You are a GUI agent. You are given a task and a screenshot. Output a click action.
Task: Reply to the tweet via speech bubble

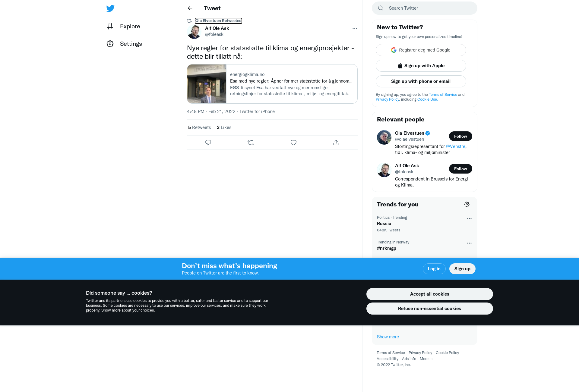208,143
